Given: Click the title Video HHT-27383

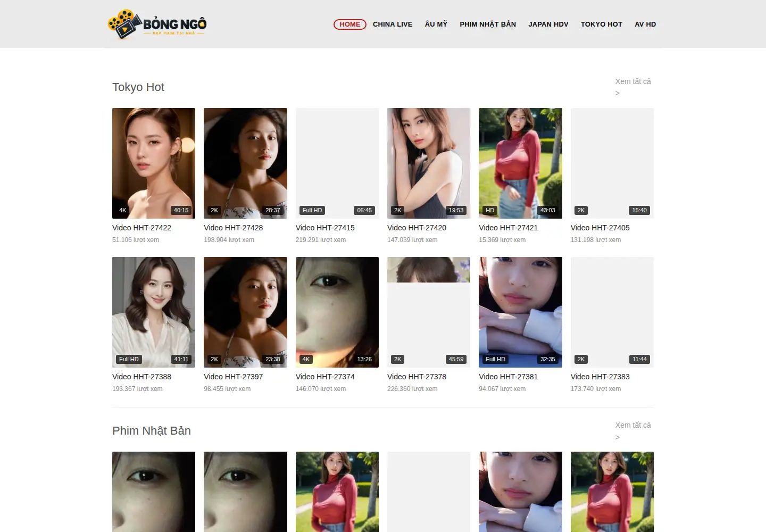Looking at the screenshot, I should pyautogui.click(x=600, y=377).
